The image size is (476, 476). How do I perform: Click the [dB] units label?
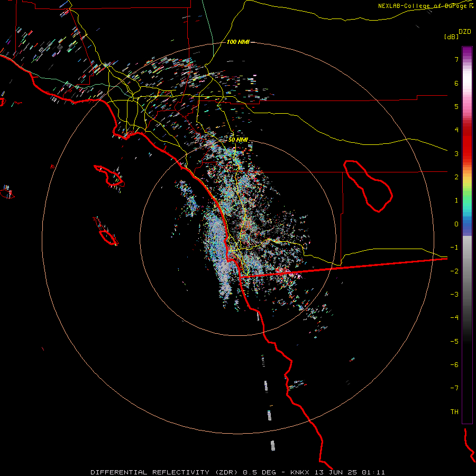tap(452, 36)
